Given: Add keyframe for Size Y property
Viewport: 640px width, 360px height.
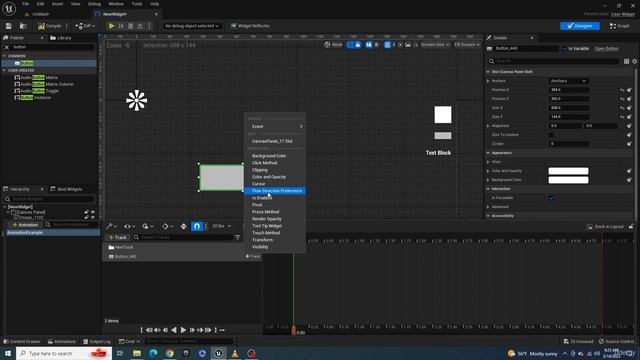Looking at the screenshot, I should 629,117.
